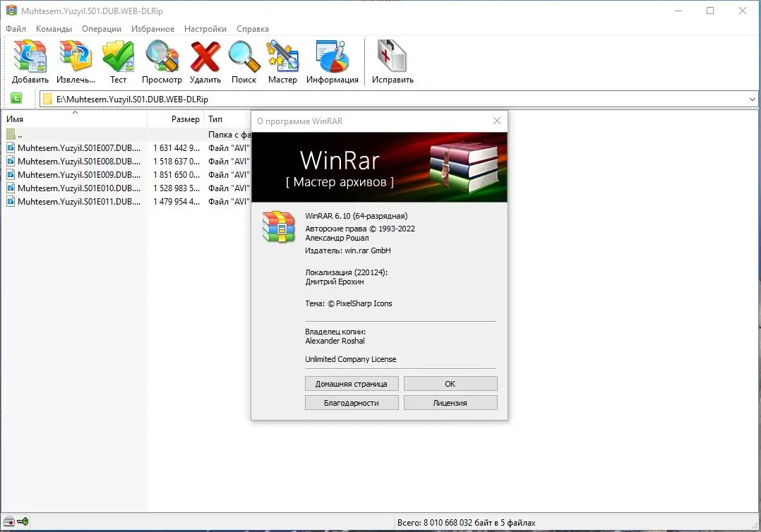
Task: Launch the Мастер (Wizard) toolbar icon
Action: (282, 55)
